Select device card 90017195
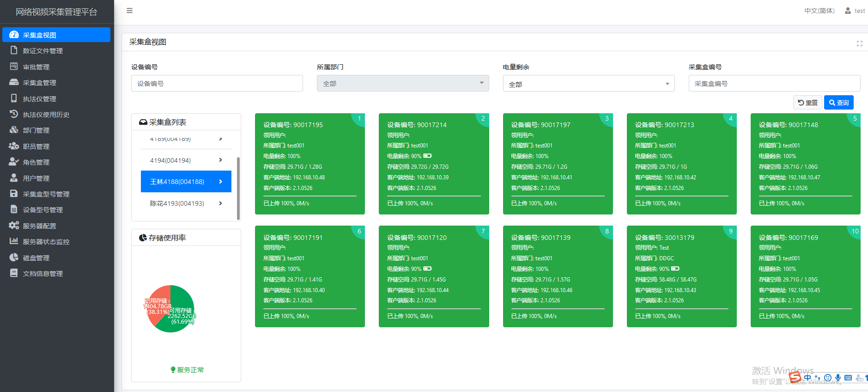The height and width of the screenshot is (392, 868). pos(310,164)
